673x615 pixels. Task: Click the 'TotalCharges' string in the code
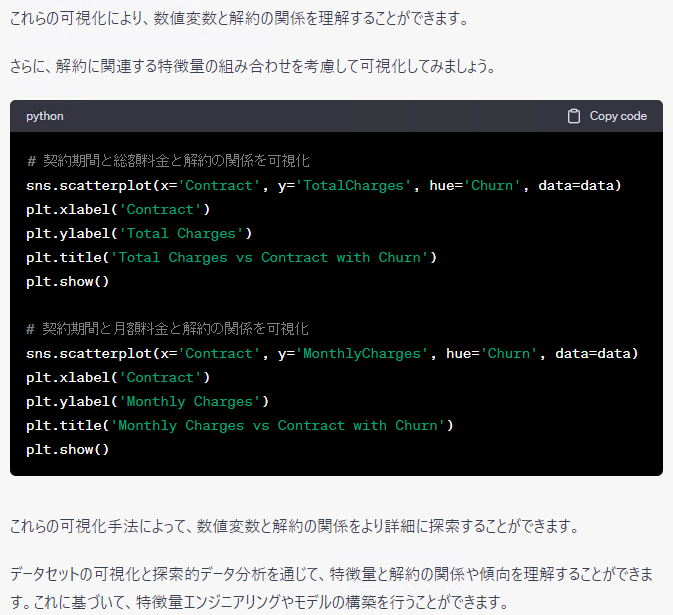(353, 185)
